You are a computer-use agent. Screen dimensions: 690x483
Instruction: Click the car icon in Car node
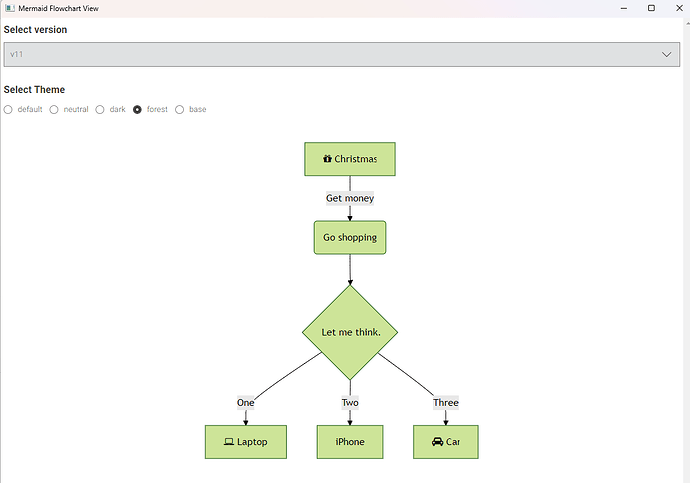[x=437, y=442]
